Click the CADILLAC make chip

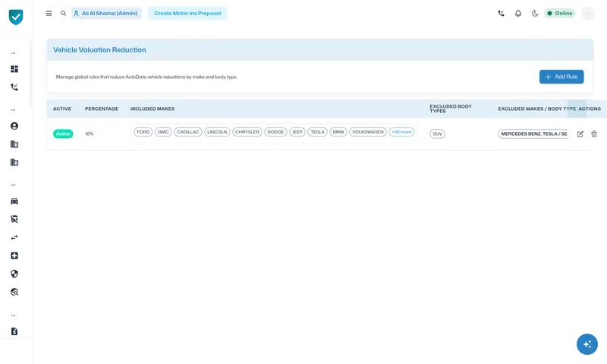(x=187, y=132)
